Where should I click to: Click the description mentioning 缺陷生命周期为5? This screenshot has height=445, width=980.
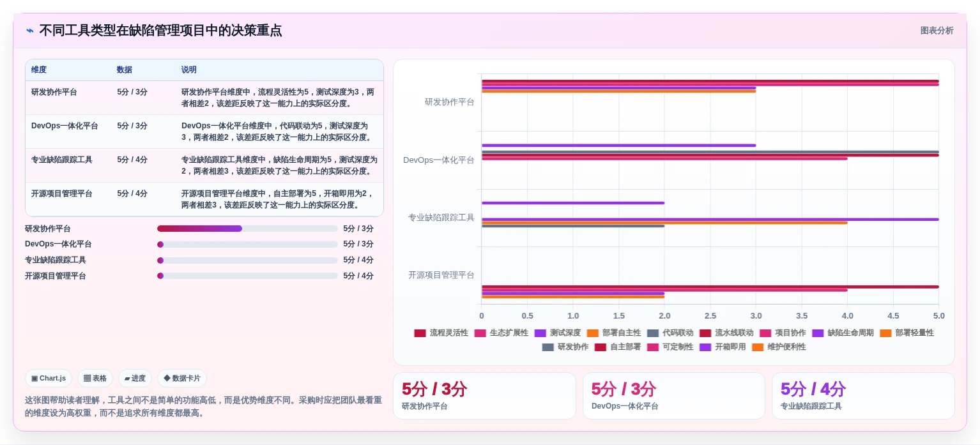[279, 165]
